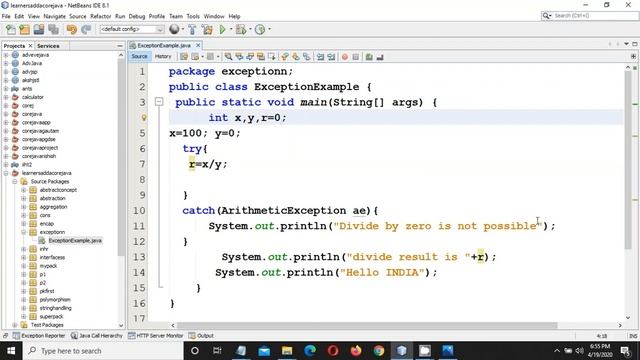Toggle Bookmark icon in editor toolbar
The image size is (640, 360).
pyautogui.click(x=306, y=57)
